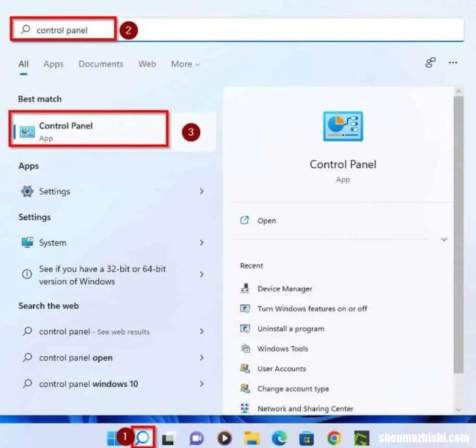Open the media player taskbar icon

225,438
